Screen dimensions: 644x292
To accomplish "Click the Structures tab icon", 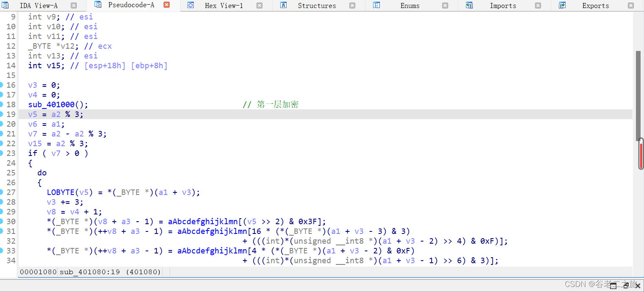I will (x=283, y=6).
